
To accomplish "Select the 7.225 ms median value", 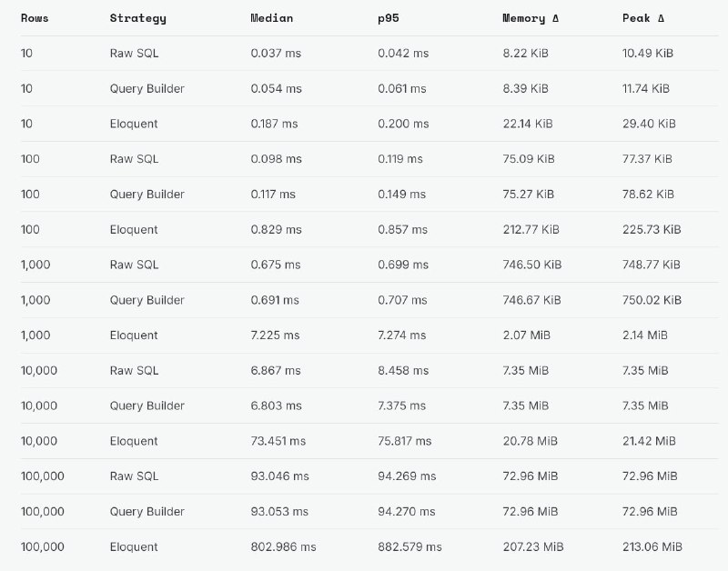I will coord(275,336).
